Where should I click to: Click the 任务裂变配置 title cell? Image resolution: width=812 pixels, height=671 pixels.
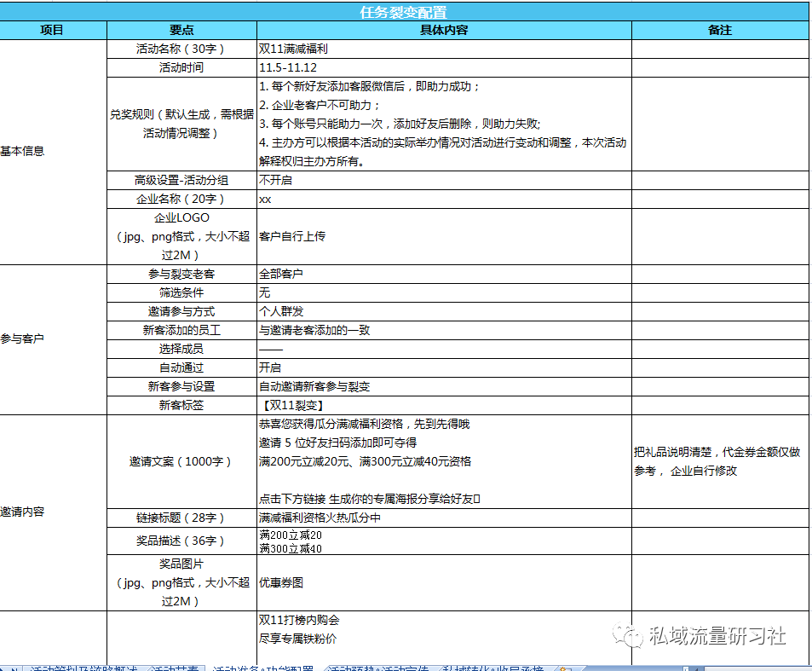(x=404, y=12)
